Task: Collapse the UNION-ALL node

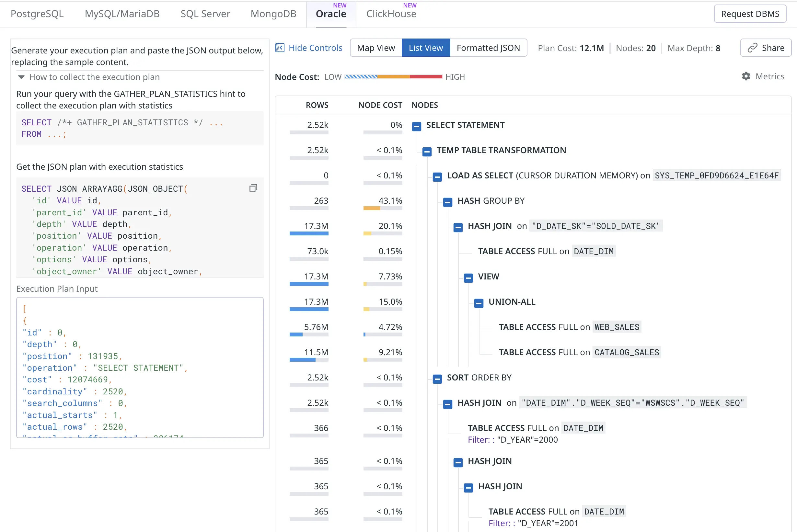Action: tap(479, 303)
